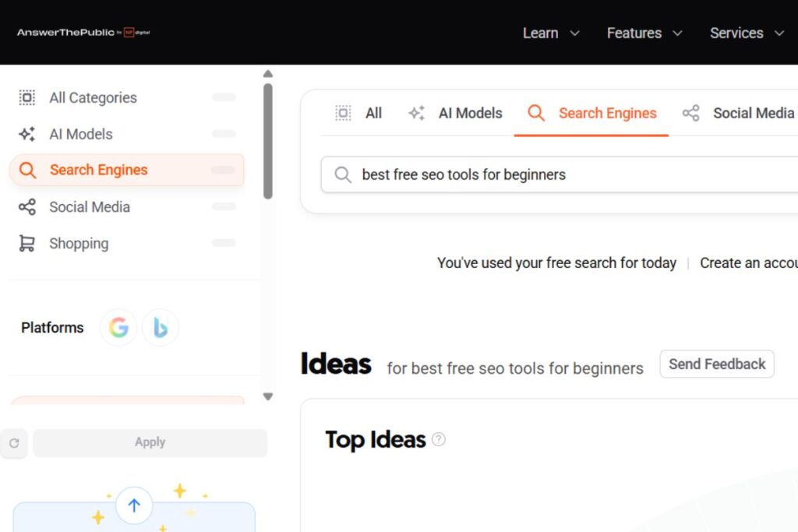Toggle the AI Models filter switch

click(x=224, y=134)
